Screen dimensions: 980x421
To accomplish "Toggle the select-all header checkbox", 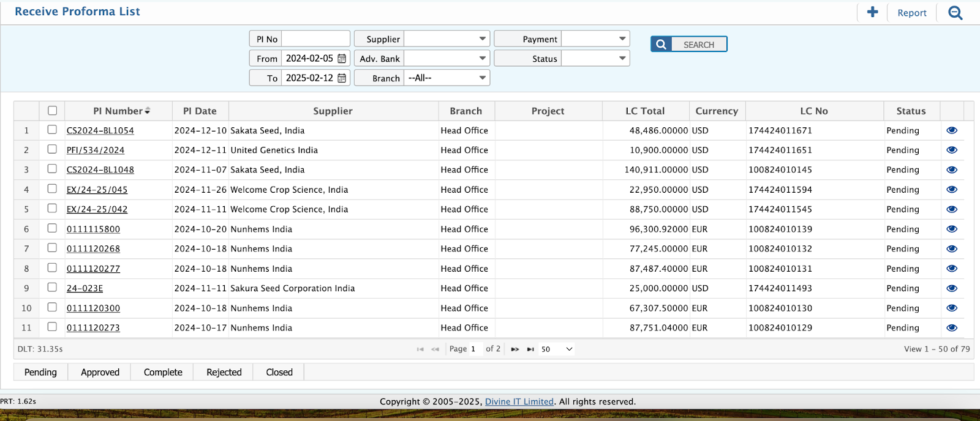I will [x=52, y=111].
